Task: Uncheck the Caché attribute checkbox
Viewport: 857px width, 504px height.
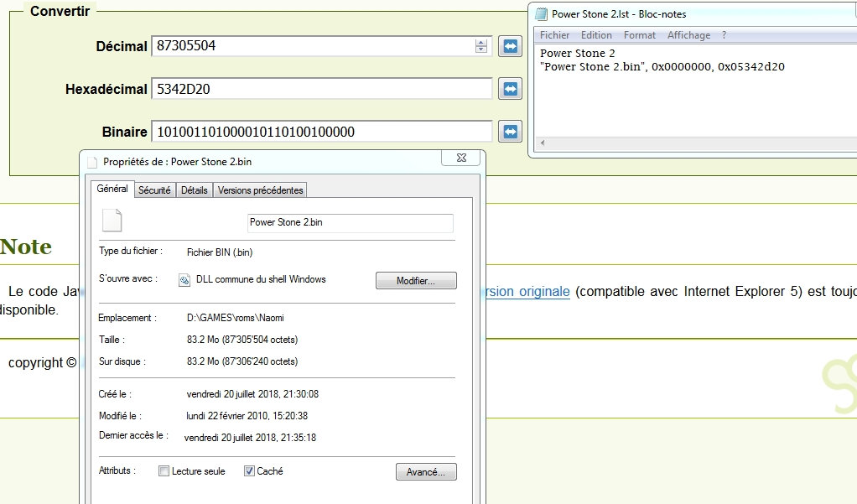Action: click(249, 471)
